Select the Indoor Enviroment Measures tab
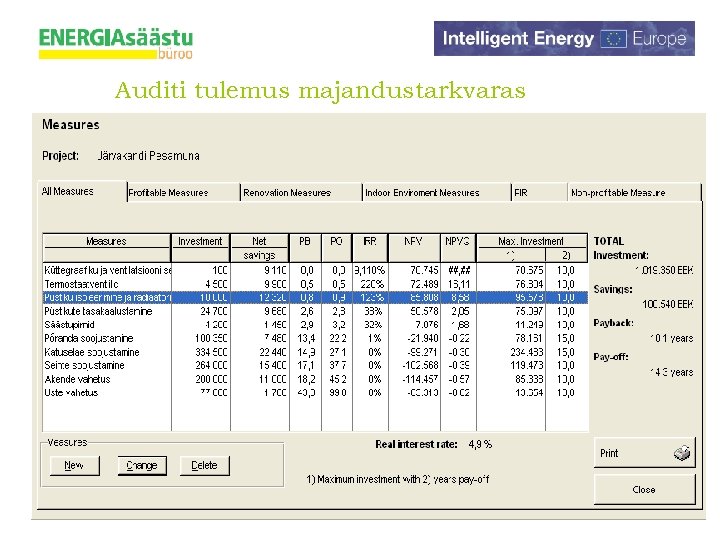 436,192
